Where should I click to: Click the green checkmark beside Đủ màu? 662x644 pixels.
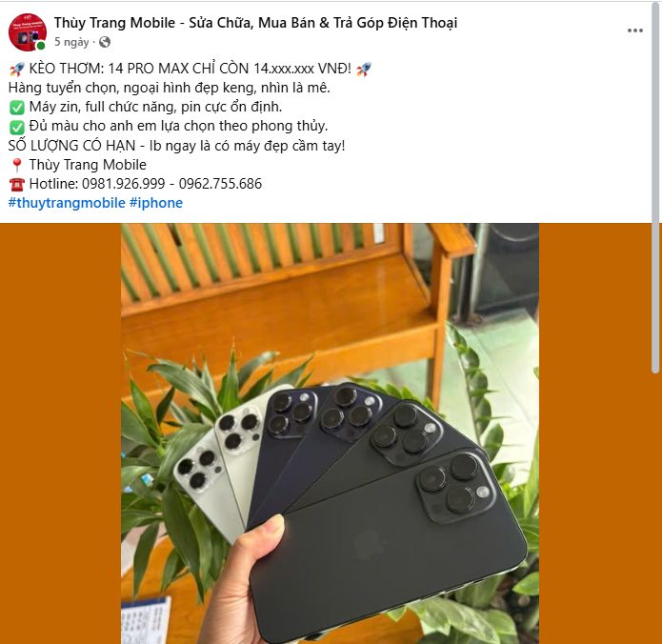tap(17, 127)
